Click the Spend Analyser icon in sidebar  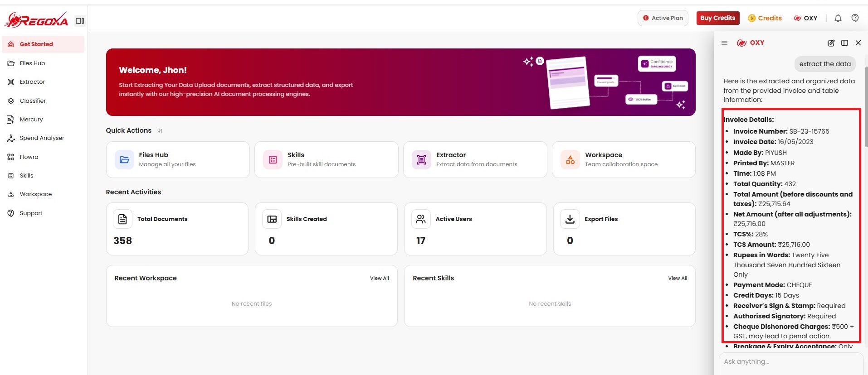(x=11, y=138)
